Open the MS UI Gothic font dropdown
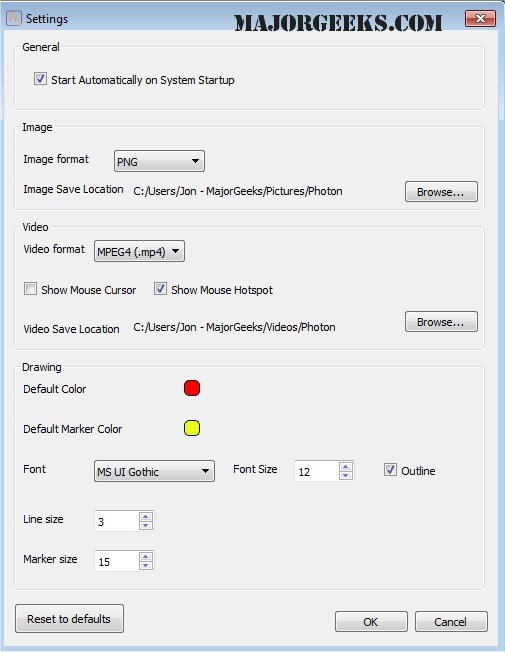The width and height of the screenshot is (505, 652). (x=154, y=471)
